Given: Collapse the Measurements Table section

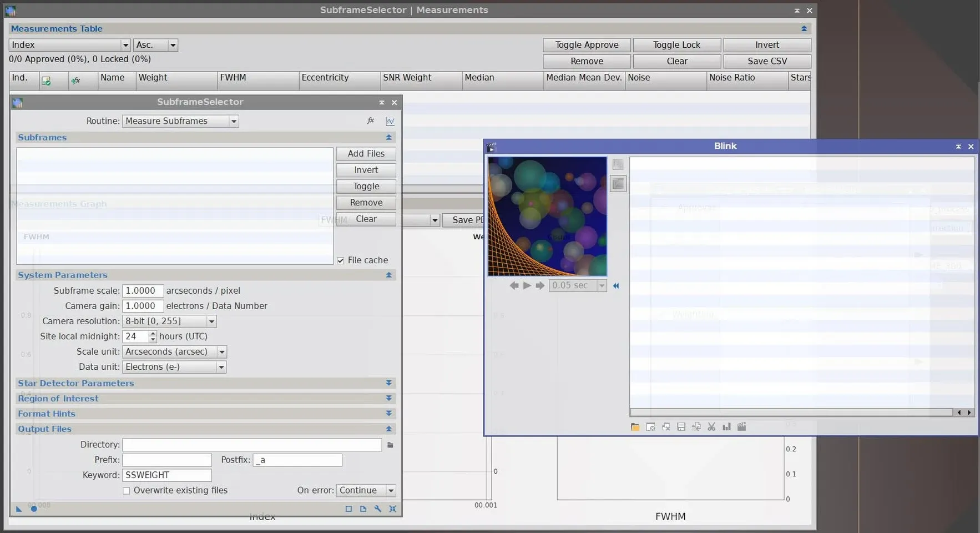Looking at the screenshot, I should point(804,28).
